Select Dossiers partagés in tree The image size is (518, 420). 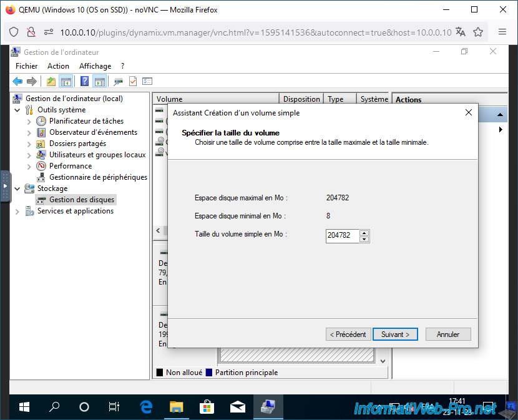77,144
